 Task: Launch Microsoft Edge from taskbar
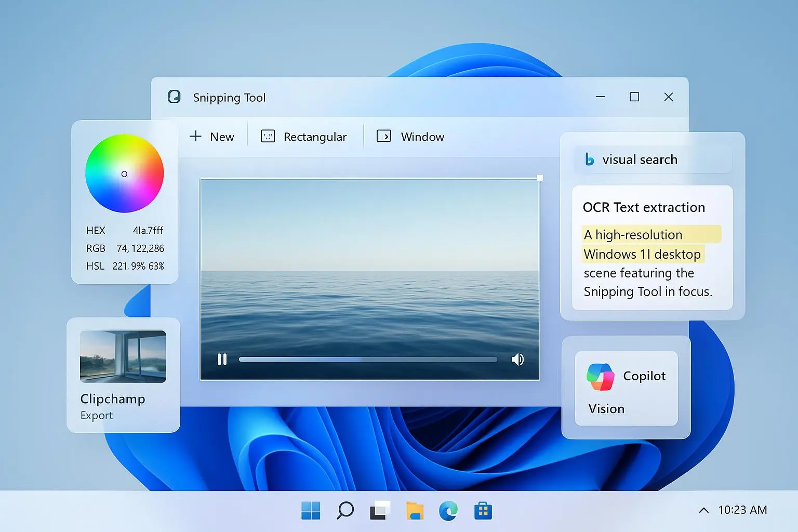click(x=448, y=511)
